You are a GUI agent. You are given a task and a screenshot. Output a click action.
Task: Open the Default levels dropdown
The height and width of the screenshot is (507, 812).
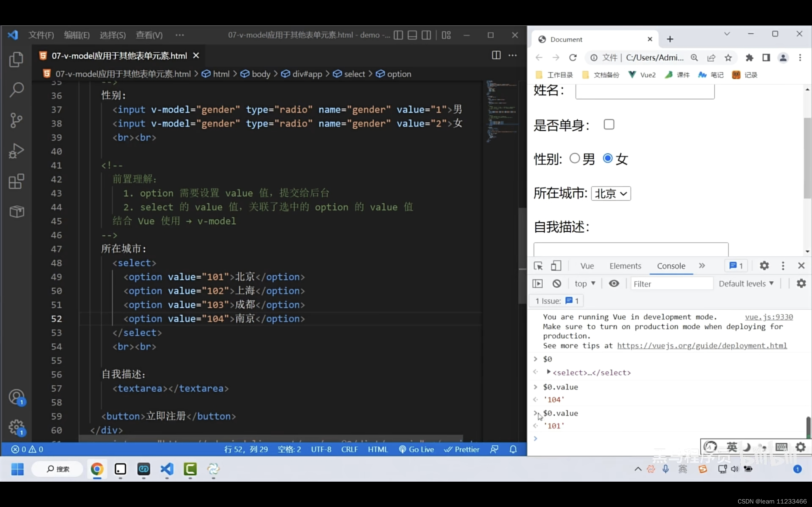pos(746,284)
